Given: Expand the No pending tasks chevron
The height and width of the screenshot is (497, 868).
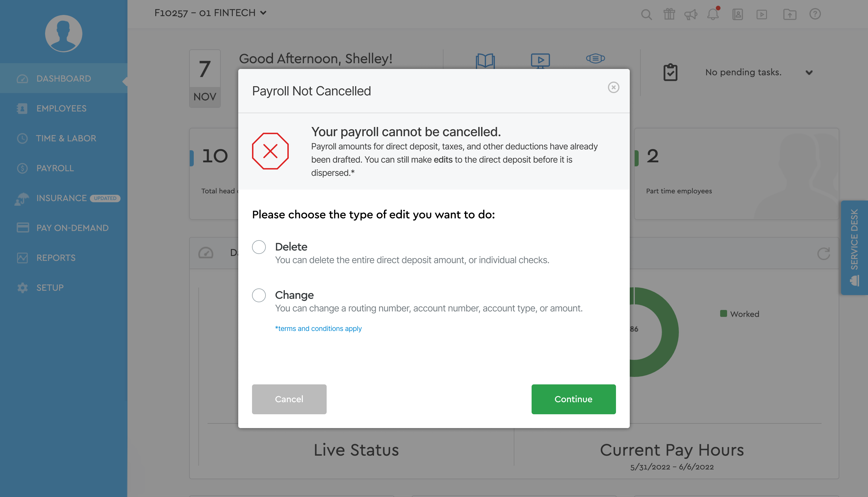Looking at the screenshot, I should 809,72.
